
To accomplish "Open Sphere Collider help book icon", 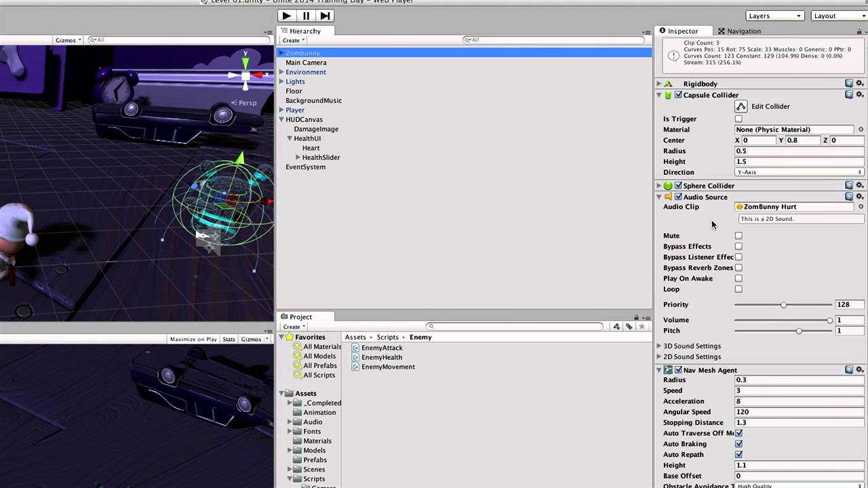I will coord(849,186).
